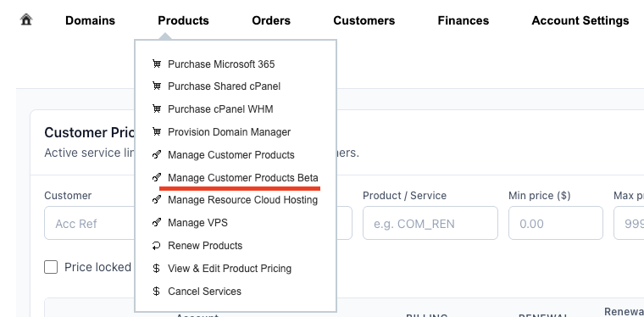Screen dimensions: 644x317
Task: Open View & Edit Product Pricing
Action: [230, 269]
